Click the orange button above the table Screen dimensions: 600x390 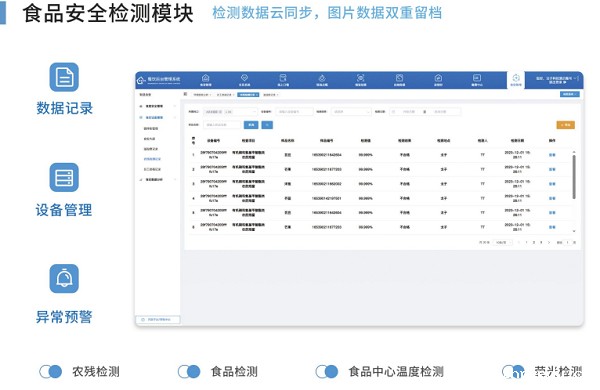point(566,125)
